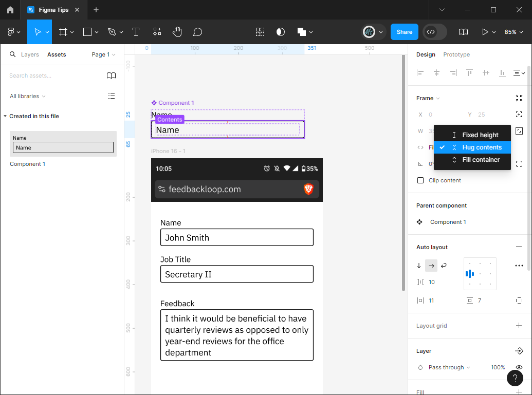Image resolution: width=532 pixels, height=395 pixels.
Task: Select Component 1 thumbnail in assets
Action: tap(63, 144)
